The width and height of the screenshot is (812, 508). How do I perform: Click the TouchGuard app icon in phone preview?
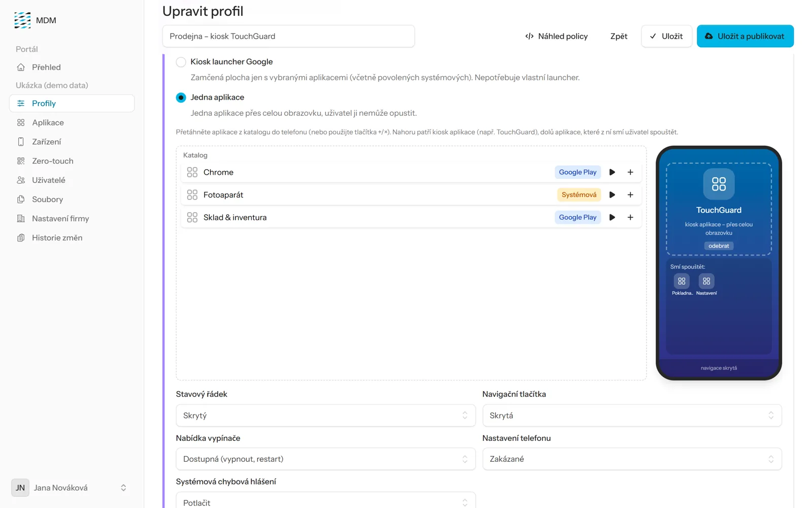(x=719, y=184)
